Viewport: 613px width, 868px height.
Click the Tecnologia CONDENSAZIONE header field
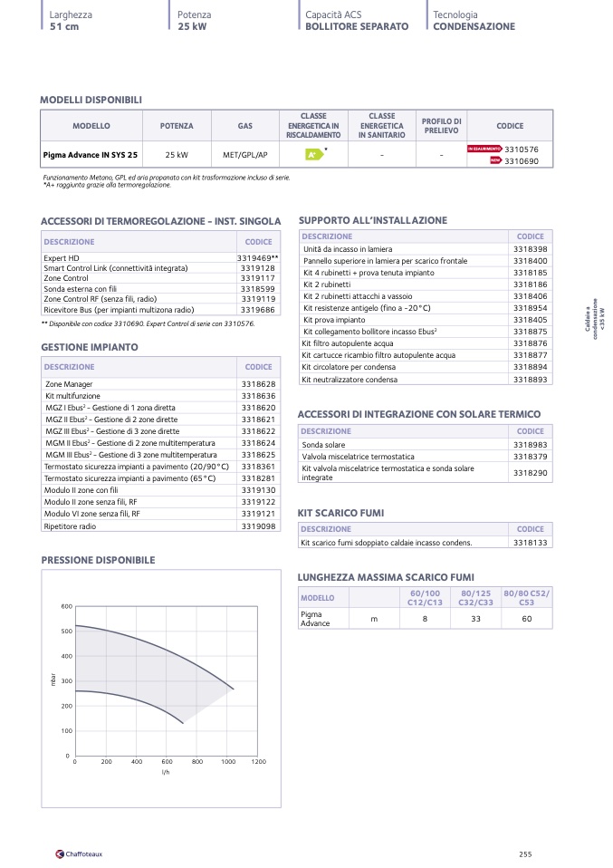[474, 21]
